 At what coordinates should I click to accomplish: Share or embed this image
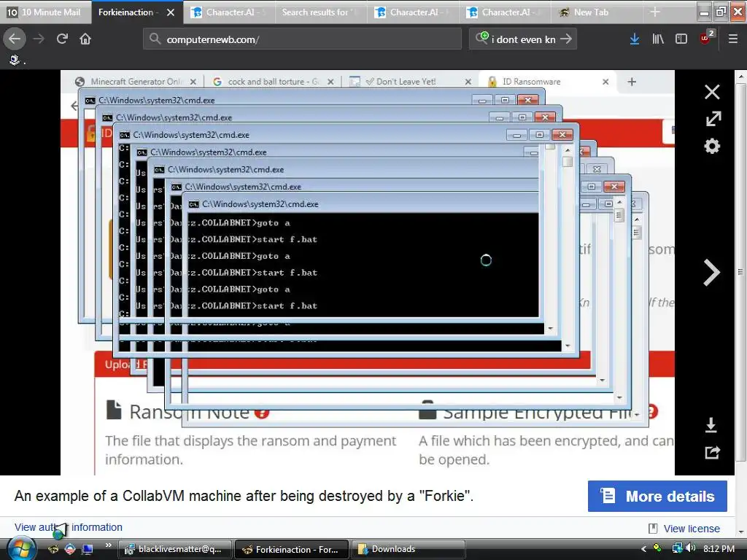[x=712, y=452]
